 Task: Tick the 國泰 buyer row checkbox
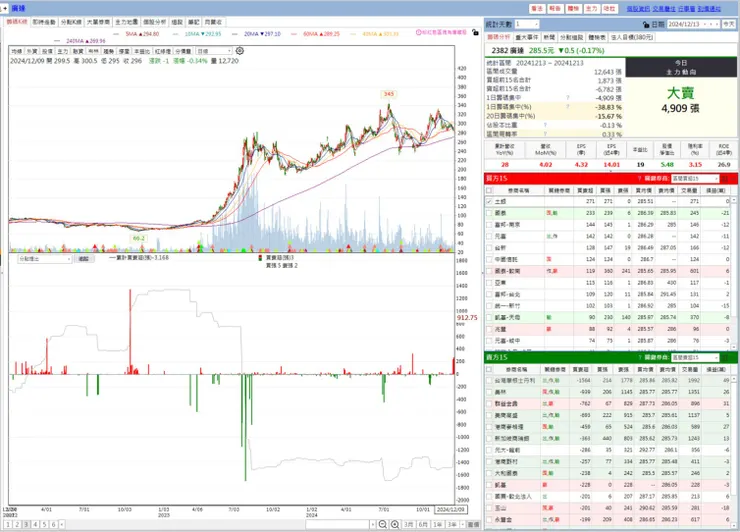(x=489, y=213)
